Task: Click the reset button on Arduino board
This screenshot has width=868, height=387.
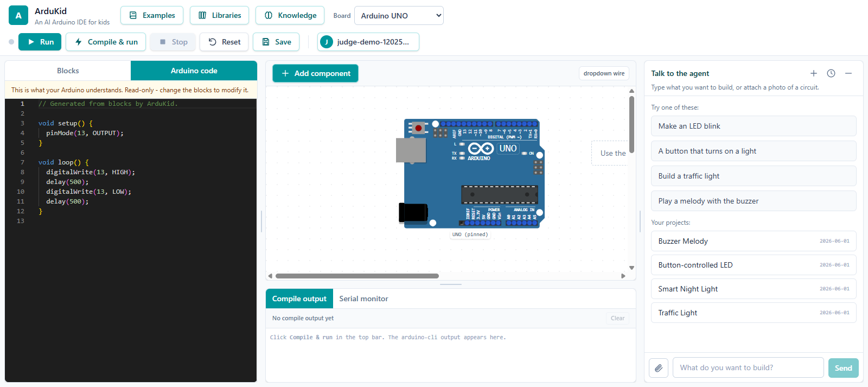Action: click(x=418, y=128)
